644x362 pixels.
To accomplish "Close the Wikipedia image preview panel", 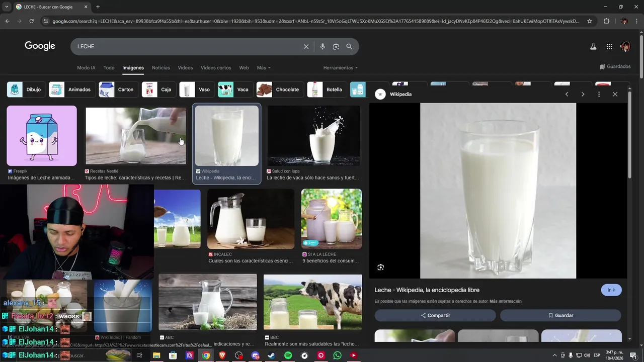I will (x=615, y=94).
